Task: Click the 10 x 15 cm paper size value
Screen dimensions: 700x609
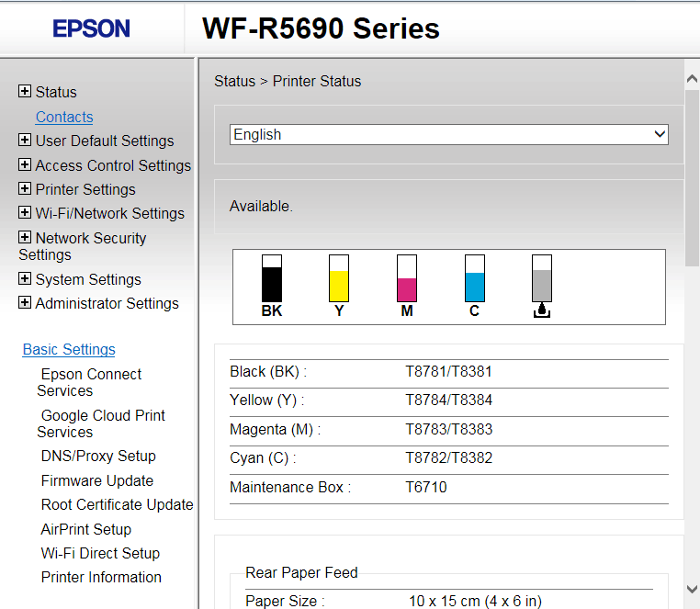Action: click(475, 601)
